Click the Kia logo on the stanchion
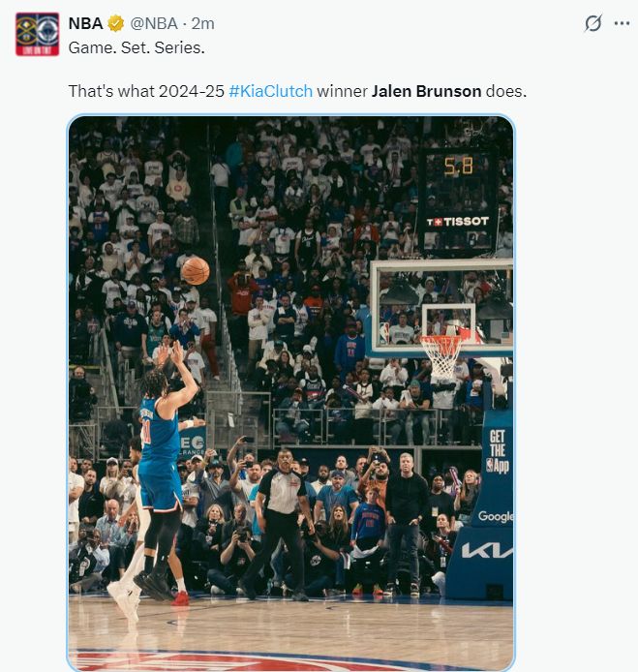638x672 pixels. (x=487, y=551)
